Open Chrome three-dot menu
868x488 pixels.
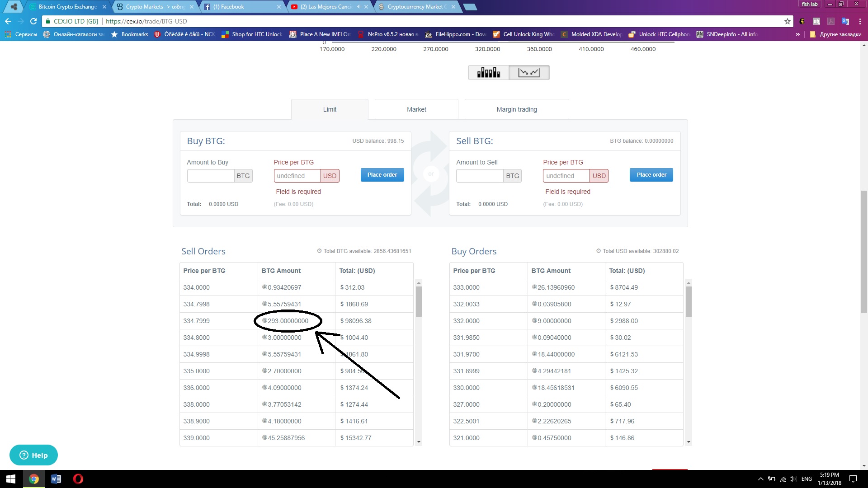point(860,21)
